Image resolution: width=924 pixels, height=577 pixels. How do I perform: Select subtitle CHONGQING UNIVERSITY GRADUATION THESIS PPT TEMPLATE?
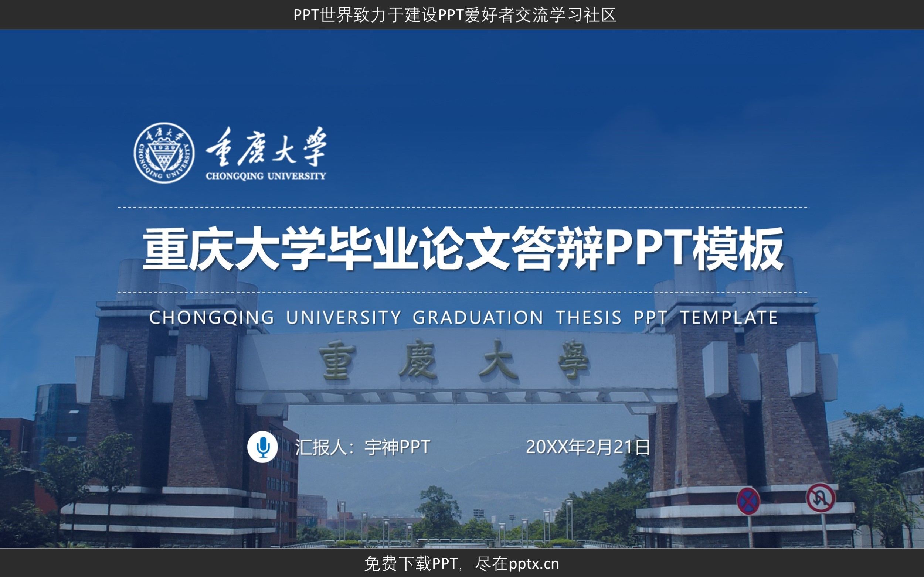(463, 318)
